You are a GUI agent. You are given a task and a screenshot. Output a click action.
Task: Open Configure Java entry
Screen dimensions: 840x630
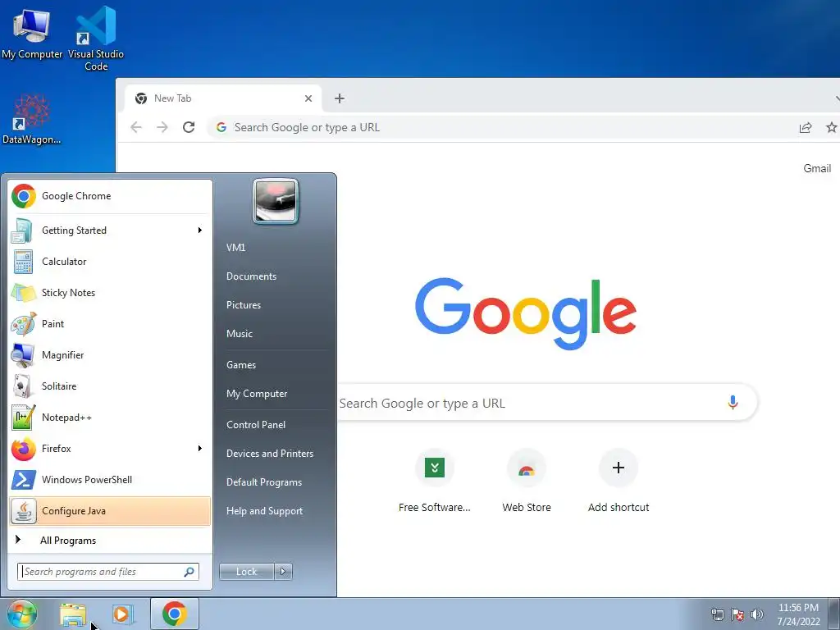pyautogui.click(x=110, y=511)
